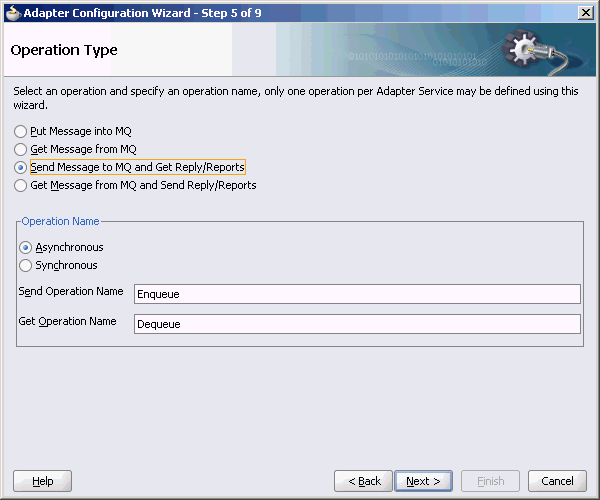The height and width of the screenshot is (500, 600).
Task: Click the wizard title bar Java icon
Action: pyautogui.click(x=13, y=13)
